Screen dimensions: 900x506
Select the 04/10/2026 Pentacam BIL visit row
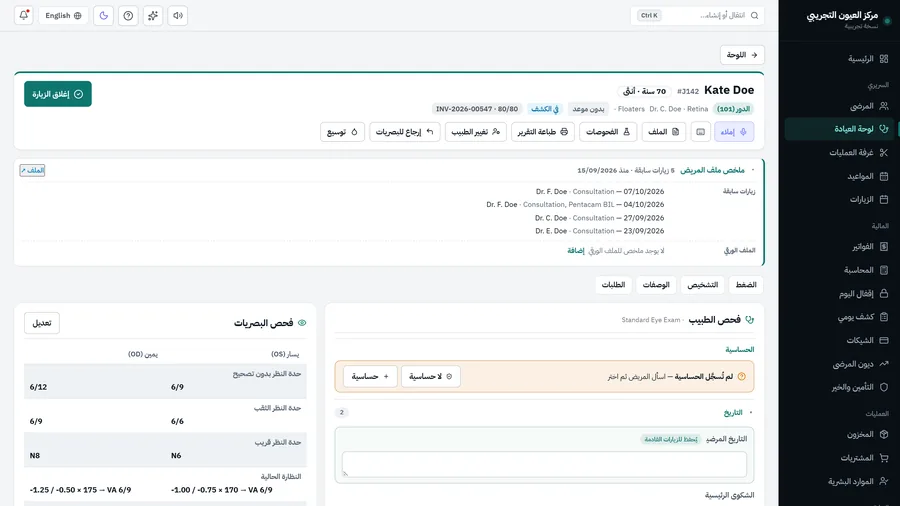point(575,205)
